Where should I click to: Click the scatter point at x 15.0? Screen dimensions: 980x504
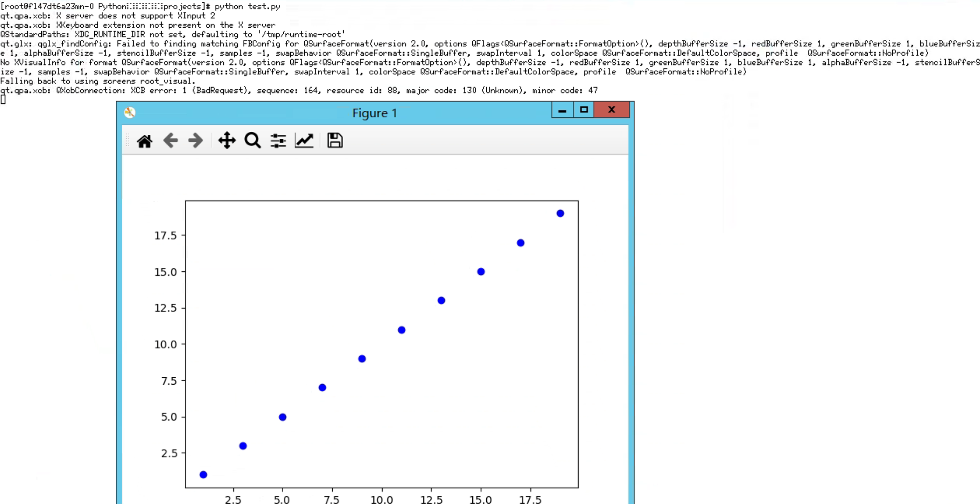click(x=481, y=272)
